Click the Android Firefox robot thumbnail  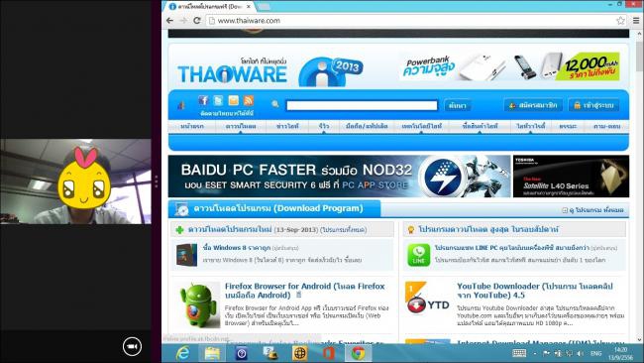199,305
